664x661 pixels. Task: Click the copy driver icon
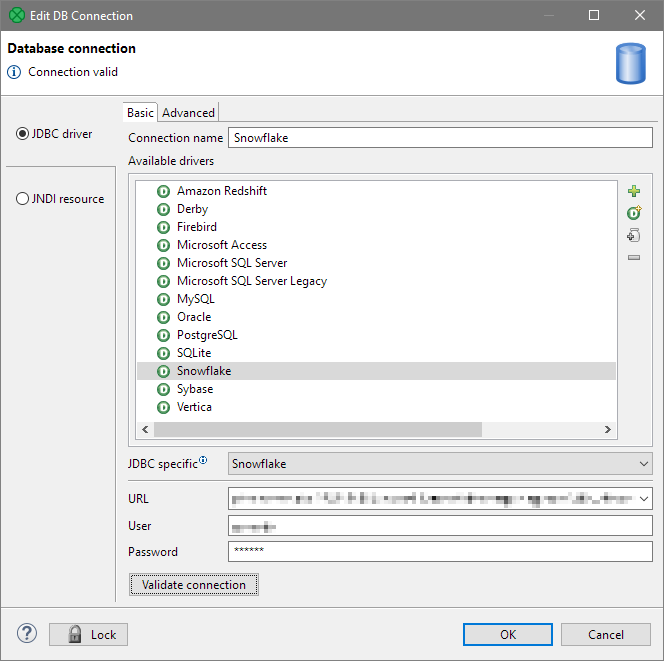[634, 235]
